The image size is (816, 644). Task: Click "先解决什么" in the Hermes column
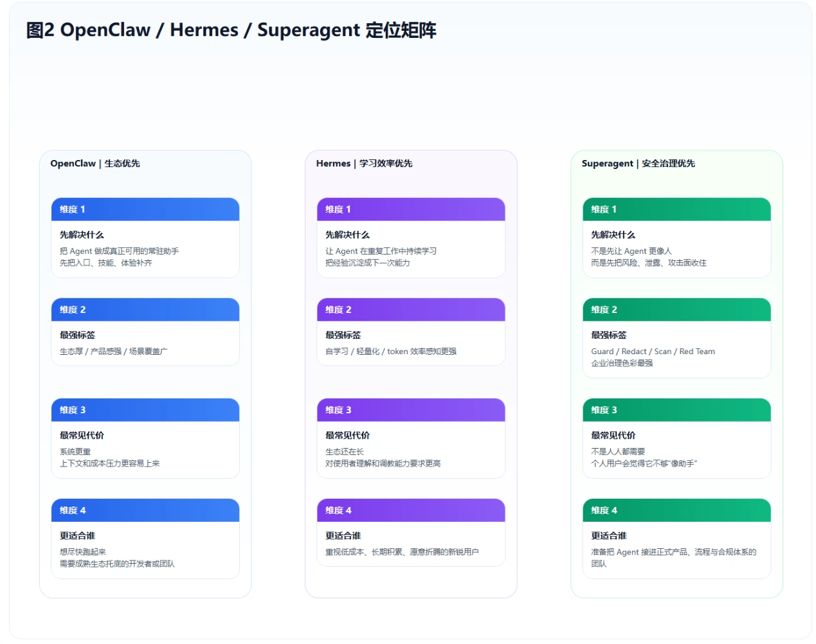pos(347,235)
